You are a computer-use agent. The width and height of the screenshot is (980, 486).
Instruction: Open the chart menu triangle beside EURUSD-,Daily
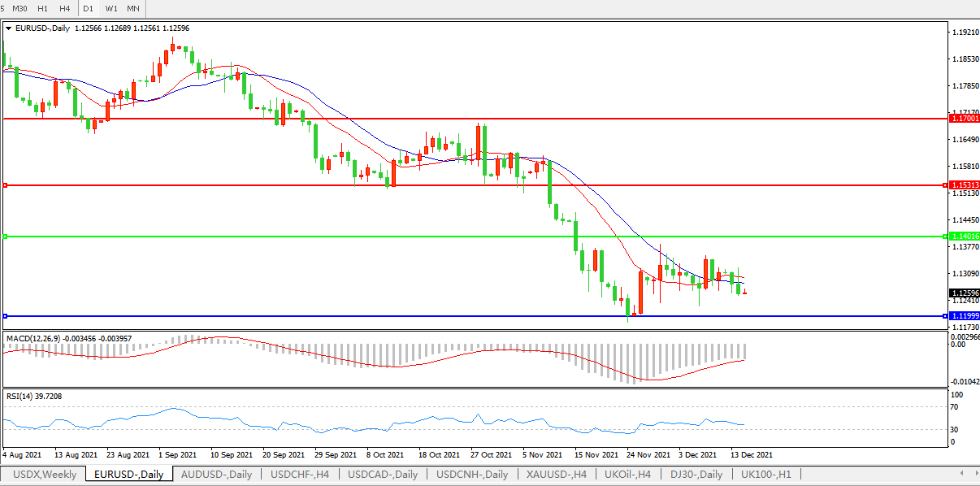point(9,28)
